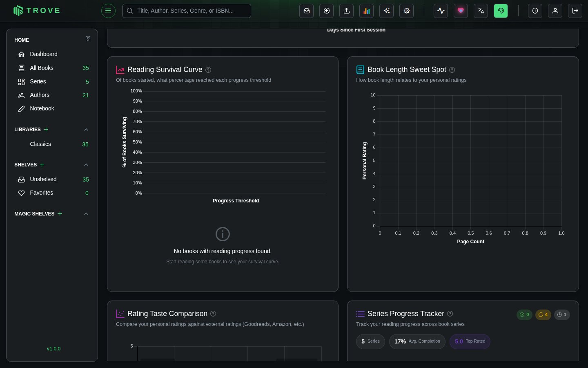The image size is (588, 368).
Task: Open settings via the gear icon
Action: click(x=407, y=11)
